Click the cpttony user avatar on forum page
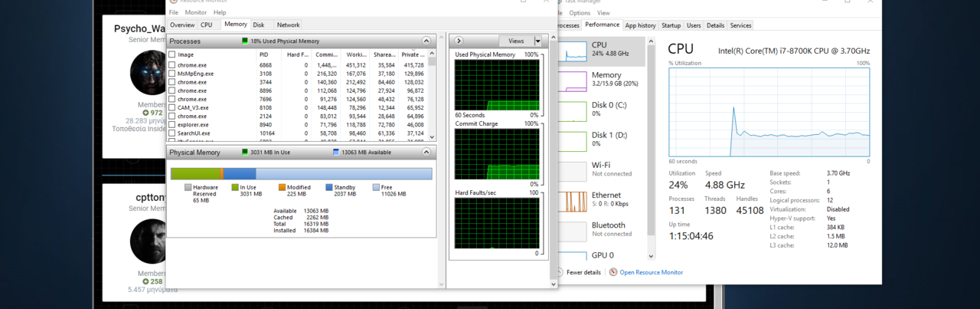The image size is (980, 309). click(149, 240)
